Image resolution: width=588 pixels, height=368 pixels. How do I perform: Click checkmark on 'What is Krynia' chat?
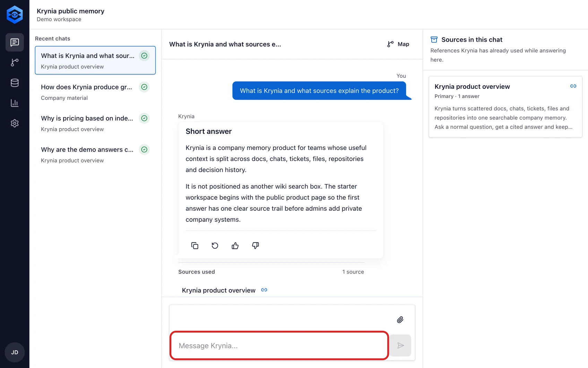click(x=144, y=56)
